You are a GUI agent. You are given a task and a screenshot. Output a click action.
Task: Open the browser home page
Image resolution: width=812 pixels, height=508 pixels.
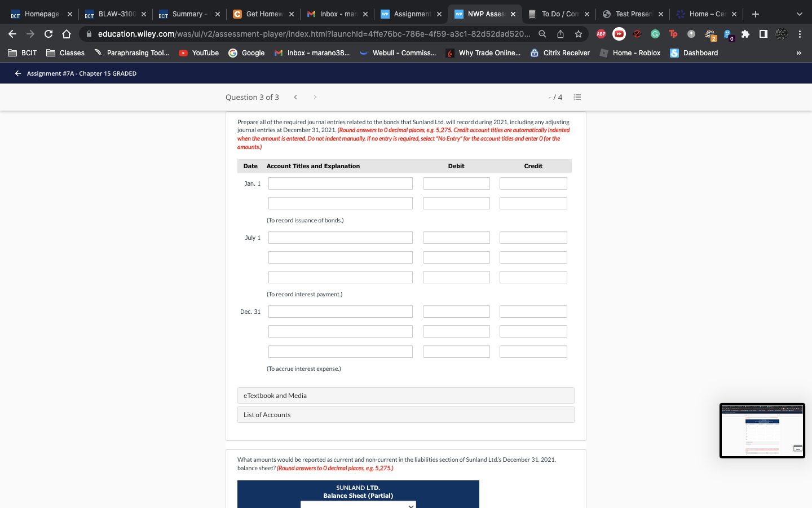coord(67,34)
